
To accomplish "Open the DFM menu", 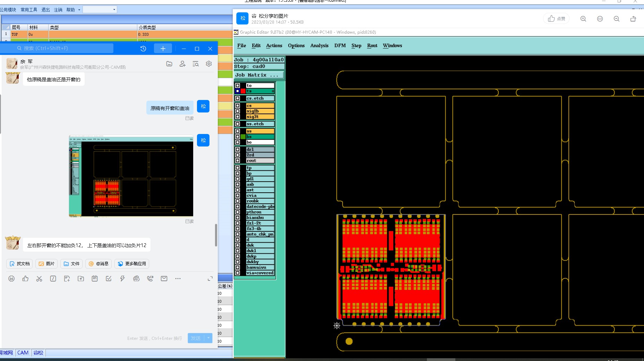I will (x=340, y=45).
